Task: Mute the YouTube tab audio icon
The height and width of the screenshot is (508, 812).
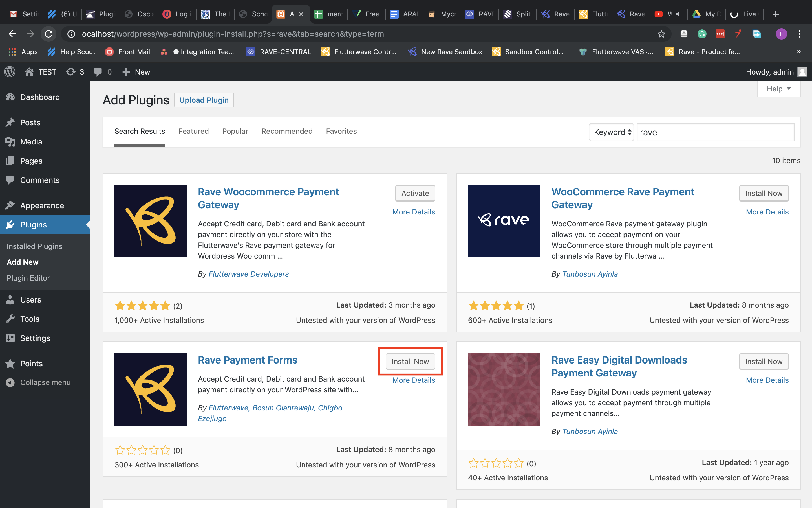Action: tap(679, 14)
